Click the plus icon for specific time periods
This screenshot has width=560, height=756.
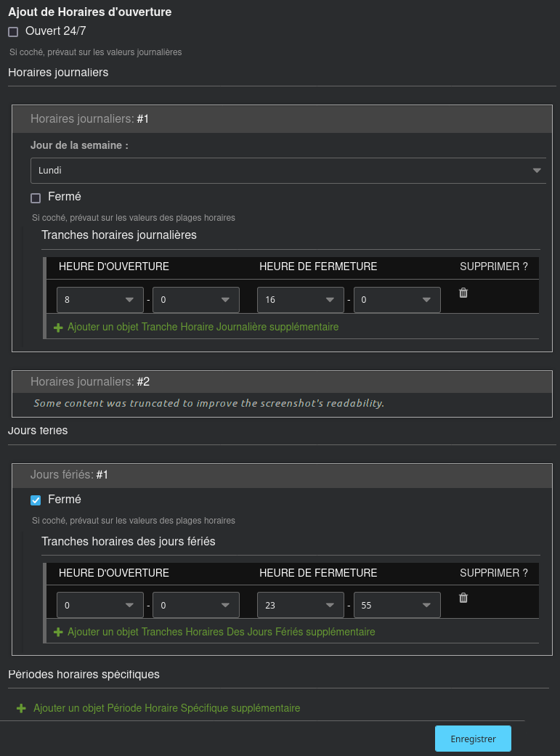[21, 708]
